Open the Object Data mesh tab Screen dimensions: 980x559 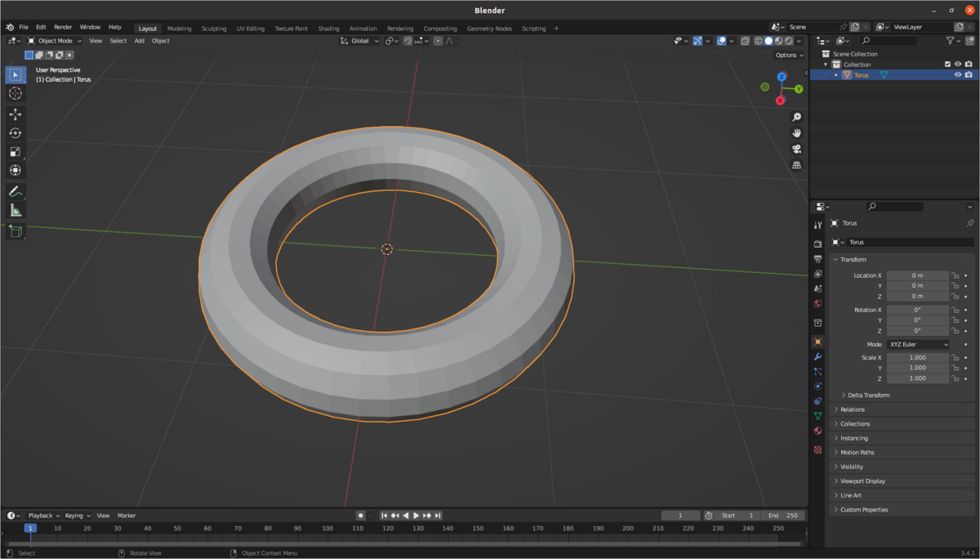[x=817, y=416]
